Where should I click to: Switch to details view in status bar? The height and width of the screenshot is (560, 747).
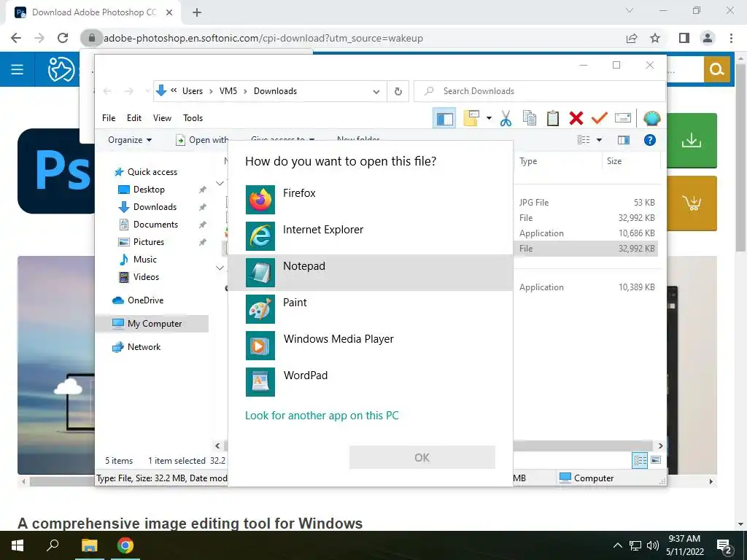pos(640,460)
